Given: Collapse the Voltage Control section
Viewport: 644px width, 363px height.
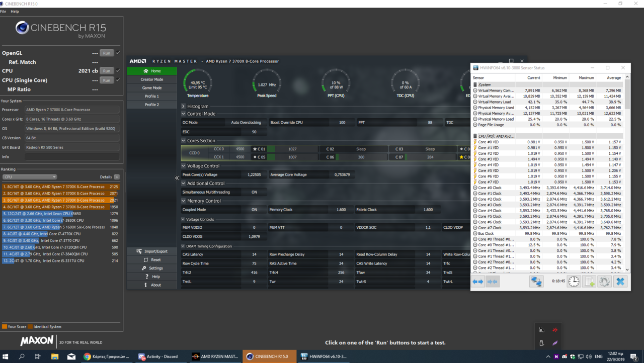Looking at the screenshot, I should pyautogui.click(x=183, y=166).
